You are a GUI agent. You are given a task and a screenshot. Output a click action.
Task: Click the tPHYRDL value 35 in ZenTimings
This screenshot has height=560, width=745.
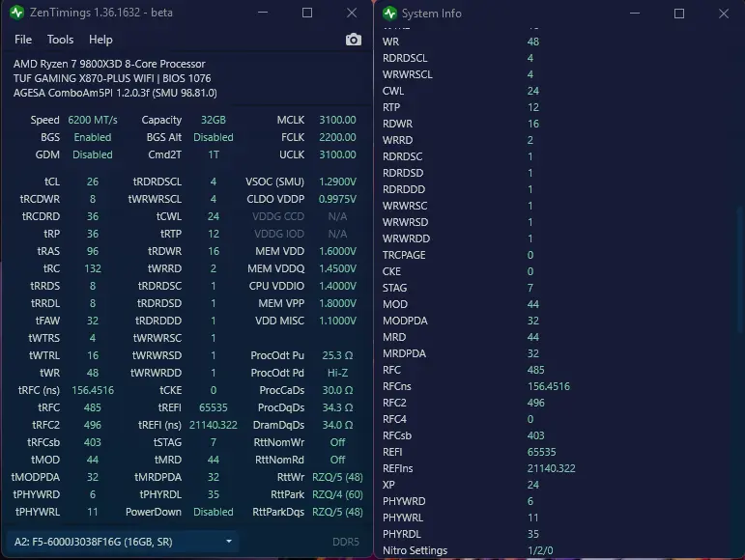(214, 494)
